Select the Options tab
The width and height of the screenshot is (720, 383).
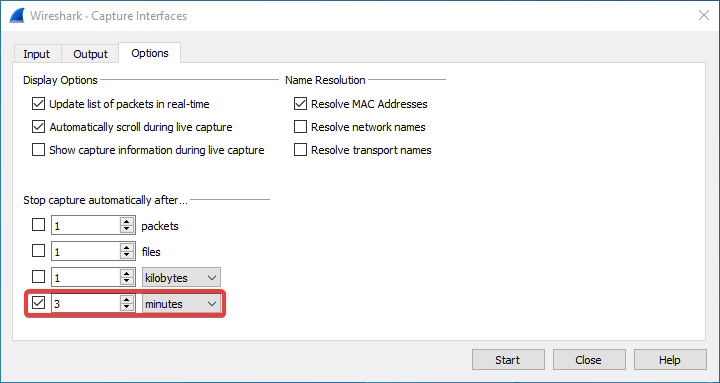[150, 53]
